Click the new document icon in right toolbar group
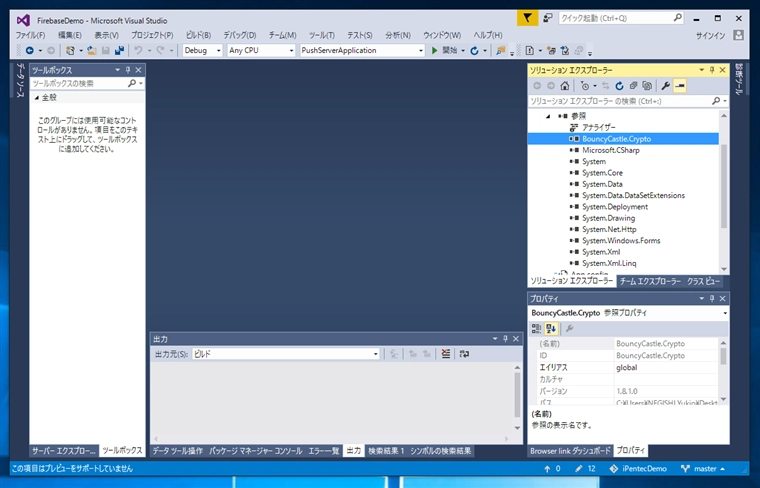 [530, 50]
